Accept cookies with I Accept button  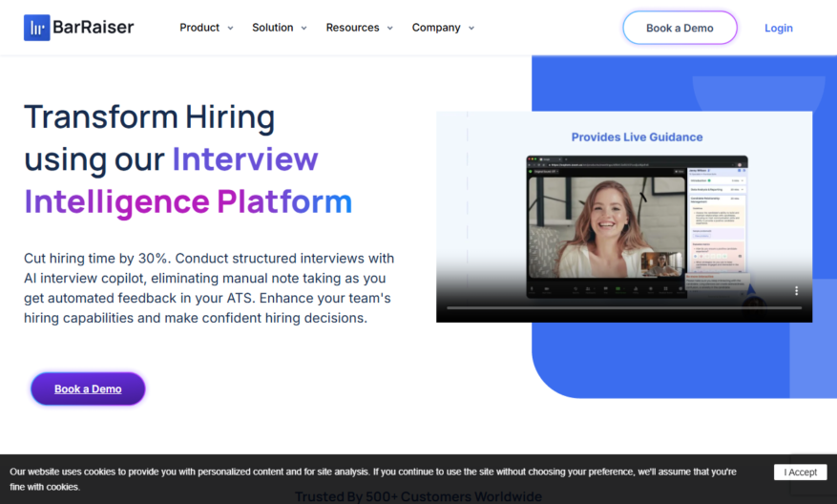point(800,472)
